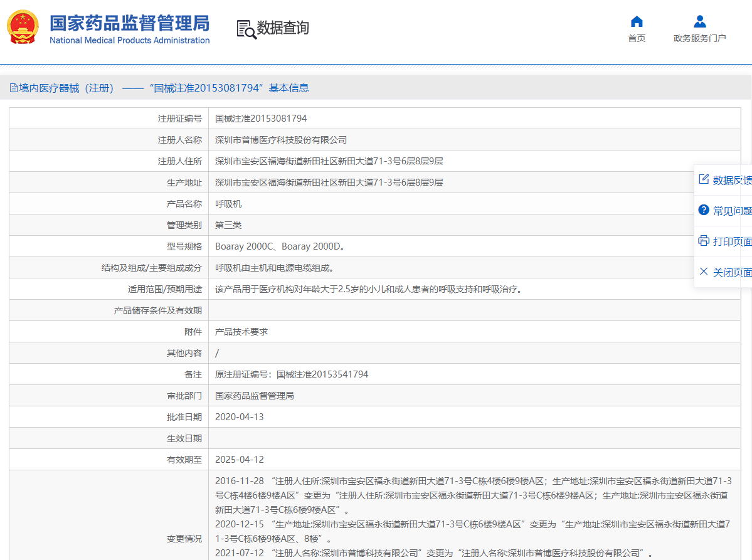This screenshot has width=752, height=560.
Task: Click the 数据查询 search document icon
Action: point(246,29)
